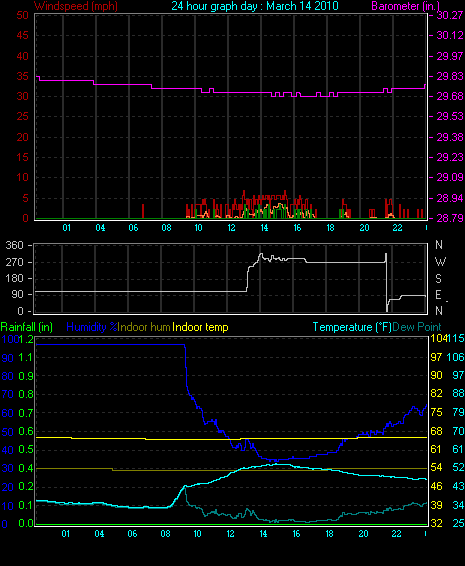Click the 30.27 barometer scale value
Viewport: 465px width, 566px height.
(x=450, y=15)
